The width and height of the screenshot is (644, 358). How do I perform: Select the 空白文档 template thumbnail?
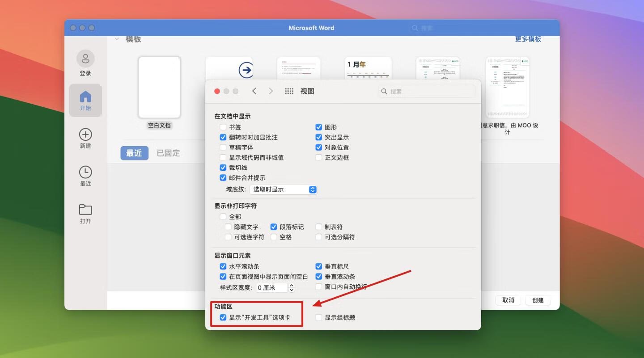[159, 87]
